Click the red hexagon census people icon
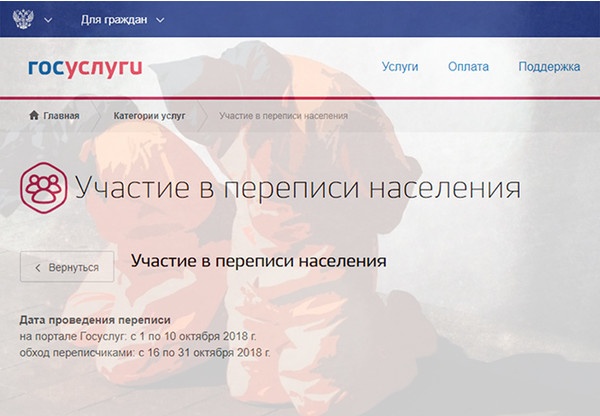Image resolution: width=600 pixels, height=416 pixels. pos(43,188)
